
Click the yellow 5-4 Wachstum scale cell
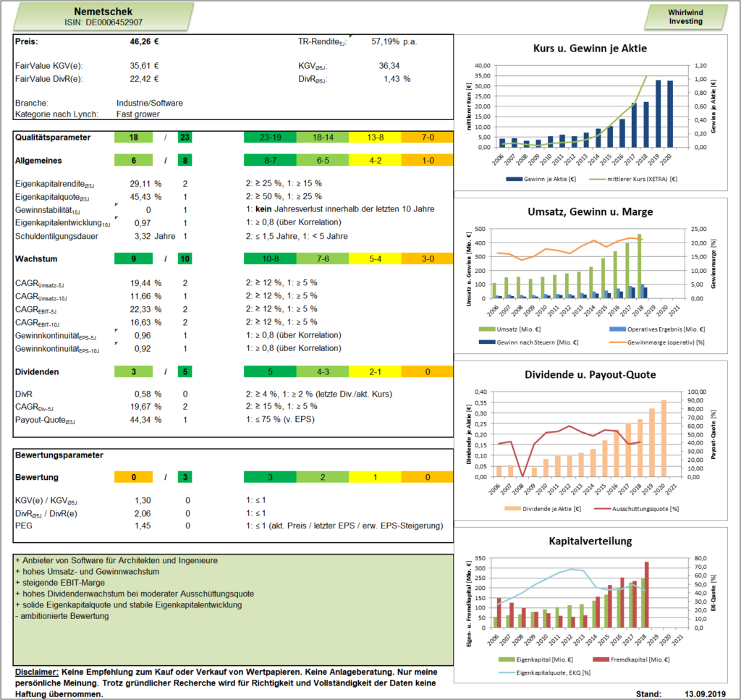[x=376, y=259]
